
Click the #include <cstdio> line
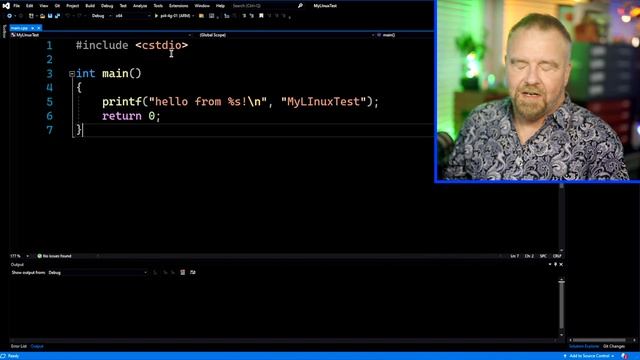pos(132,45)
